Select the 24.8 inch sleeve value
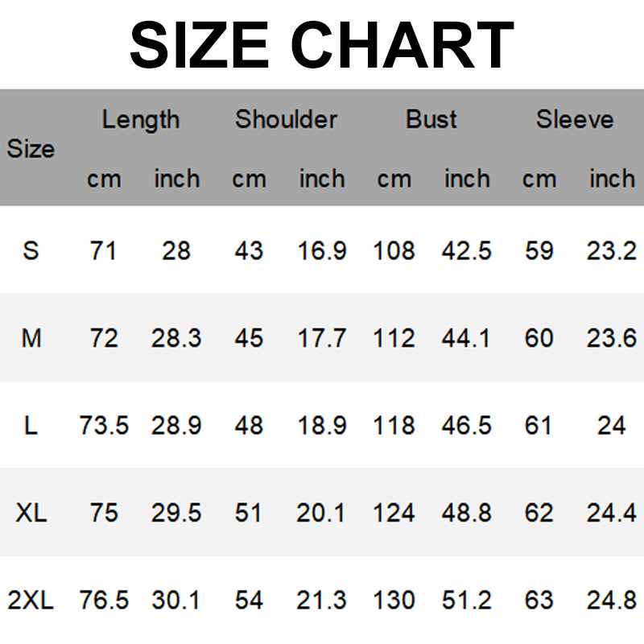644x644 pixels. click(611, 600)
